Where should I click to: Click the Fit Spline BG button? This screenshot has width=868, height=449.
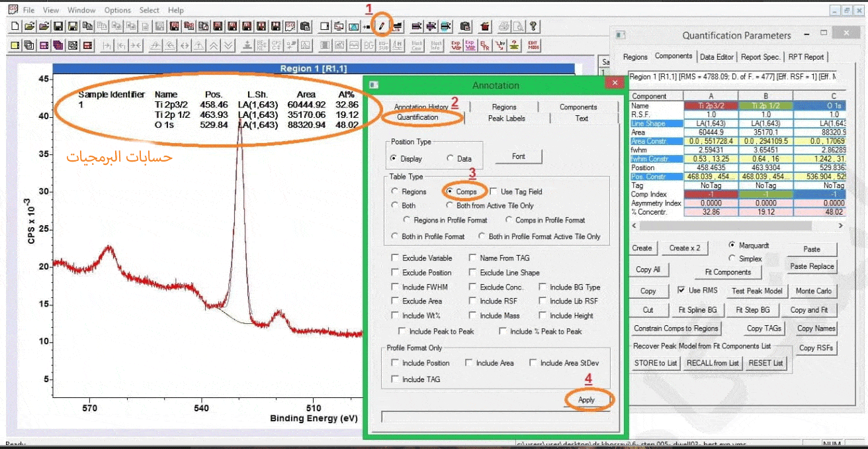697,309
